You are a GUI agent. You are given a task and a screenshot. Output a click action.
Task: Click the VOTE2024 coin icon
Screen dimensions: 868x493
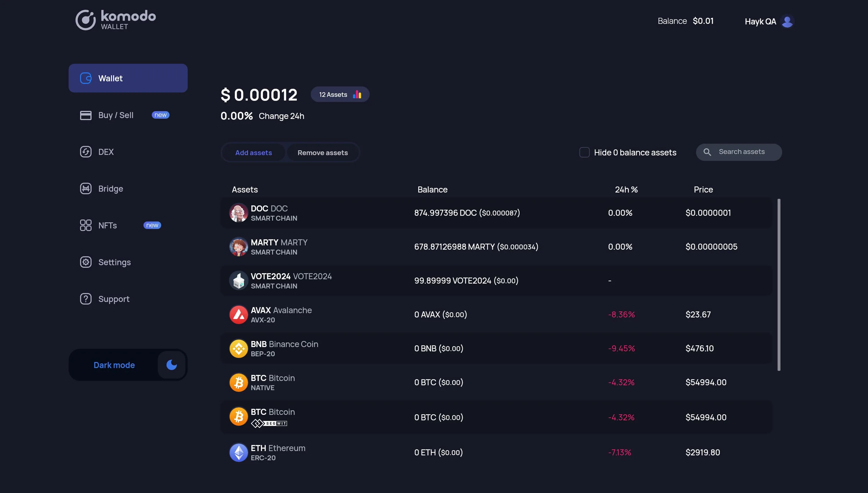click(239, 280)
